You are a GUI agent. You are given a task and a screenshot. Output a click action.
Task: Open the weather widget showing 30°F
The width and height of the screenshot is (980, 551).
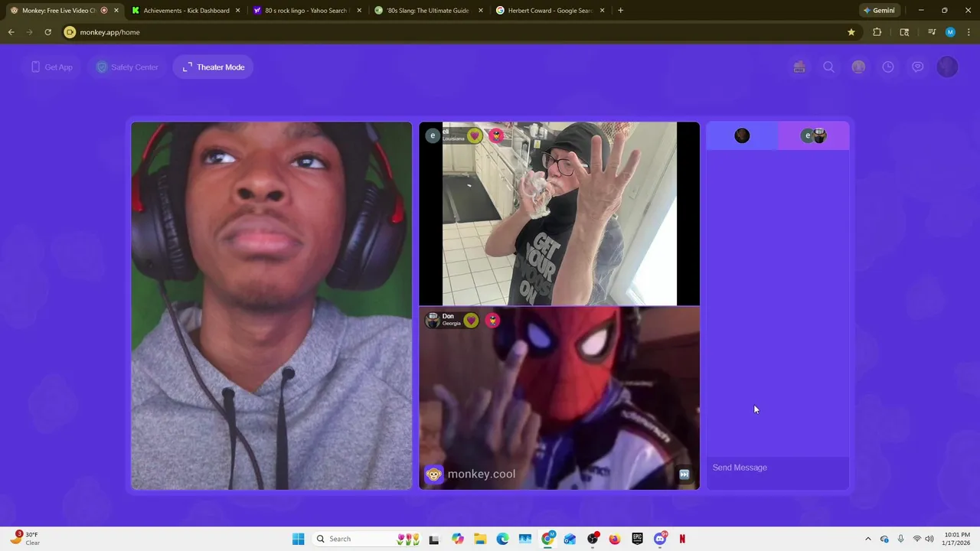24,539
